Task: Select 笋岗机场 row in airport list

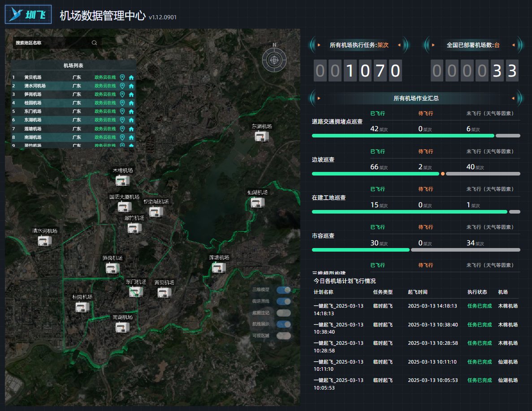Action: 33,94
